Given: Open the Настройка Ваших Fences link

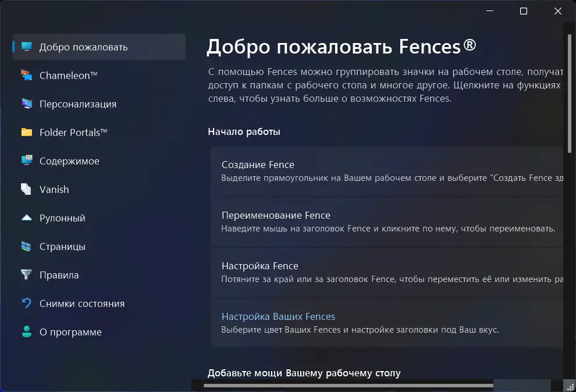Looking at the screenshot, I should pos(278,316).
